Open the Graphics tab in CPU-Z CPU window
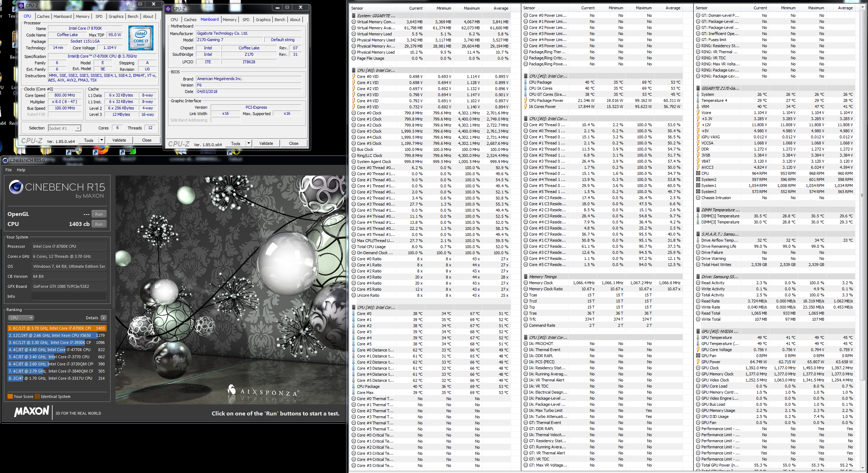Image resolution: width=868 pixels, height=473 pixels. pos(116,16)
